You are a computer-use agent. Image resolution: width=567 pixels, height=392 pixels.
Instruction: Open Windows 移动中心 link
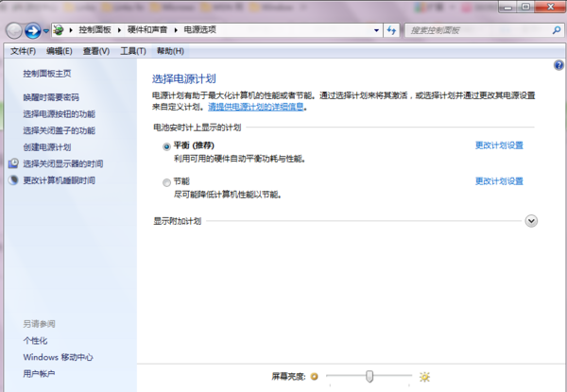pos(59,357)
